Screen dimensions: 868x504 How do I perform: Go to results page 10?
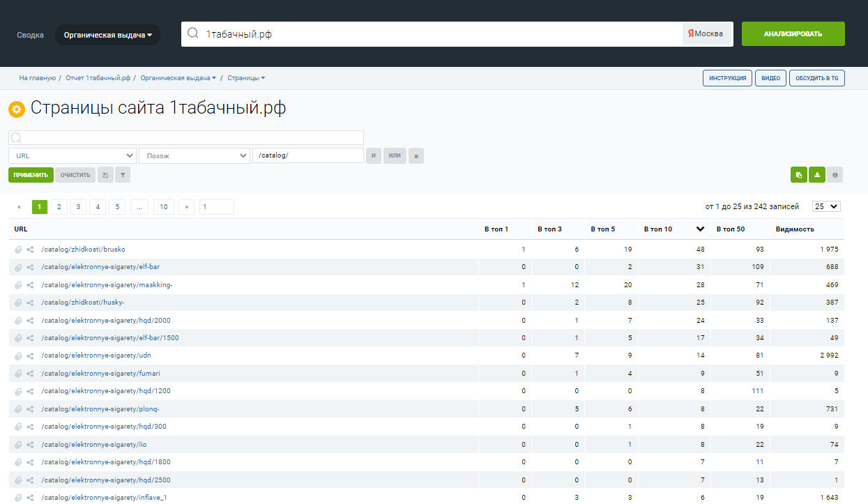pyautogui.click(x=164, y=207)
